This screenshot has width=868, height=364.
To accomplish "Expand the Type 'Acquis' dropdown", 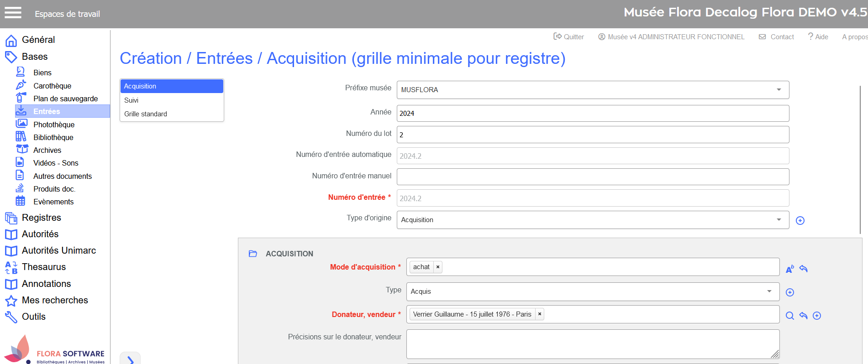I will [x=769, y=291].
